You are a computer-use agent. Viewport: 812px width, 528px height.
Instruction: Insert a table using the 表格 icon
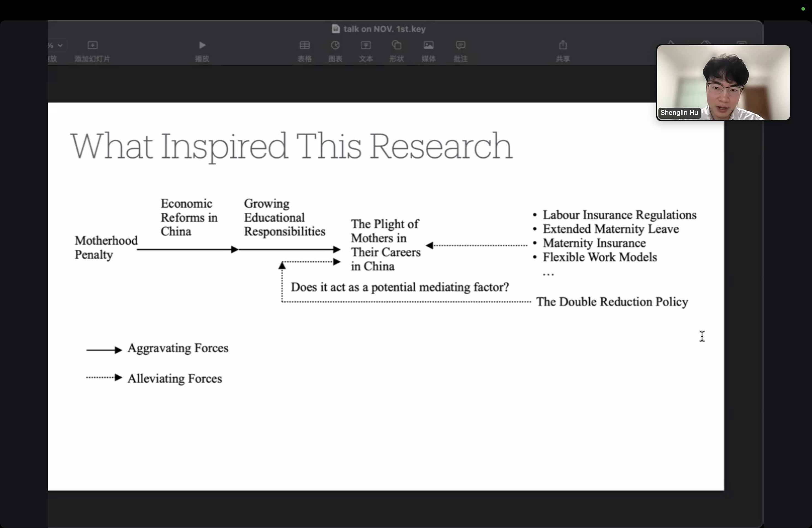(305, 45)
